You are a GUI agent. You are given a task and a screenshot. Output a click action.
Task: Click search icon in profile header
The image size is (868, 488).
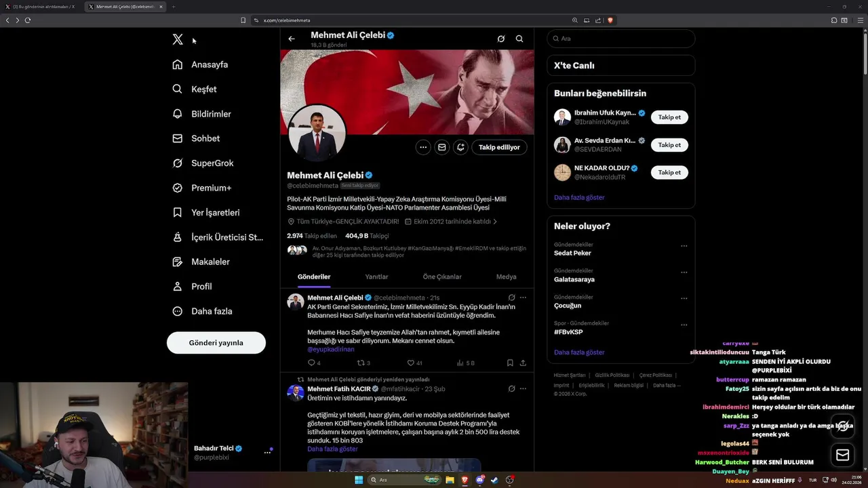coord(519,39)
